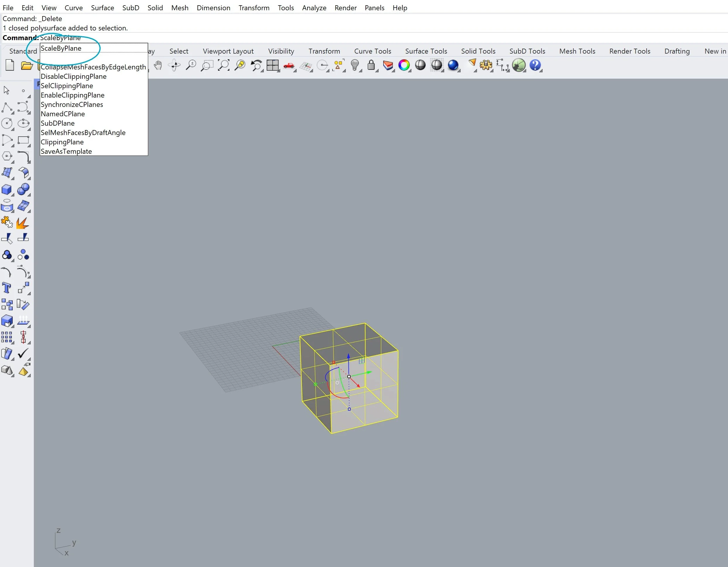728x567 pixels.
Task: Select the Circle tool in sidebar
Action: (x=7, y=124)
